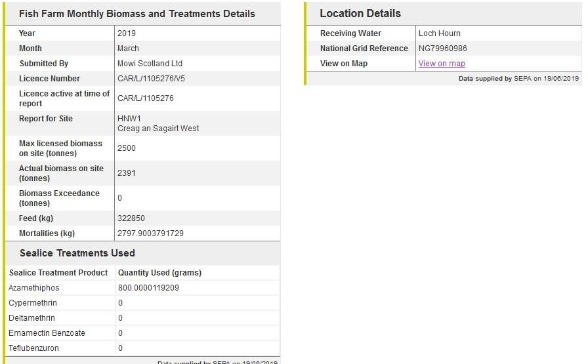Click the Fish Farm Monthly Biomass heading
Image resolution: width=588 pixels, height=364 pixels.
coord(137,14)
